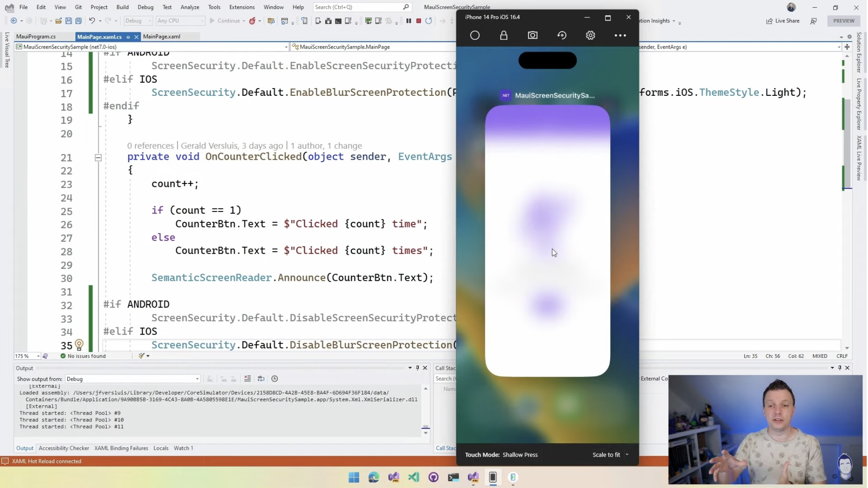The height and width of the screenshot is (488, 868).
Task: Toggle word wrap in the Output window
Action: pos(261,379)
